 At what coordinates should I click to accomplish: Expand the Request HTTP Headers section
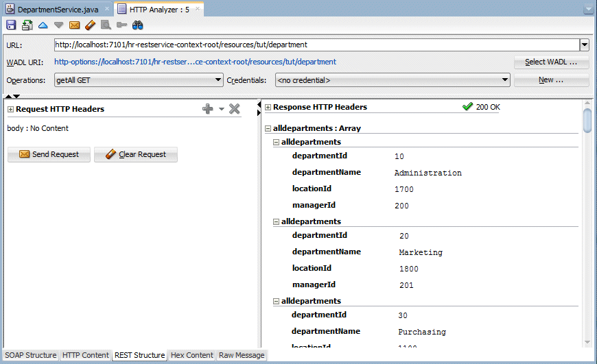click(x=11, y=110)
